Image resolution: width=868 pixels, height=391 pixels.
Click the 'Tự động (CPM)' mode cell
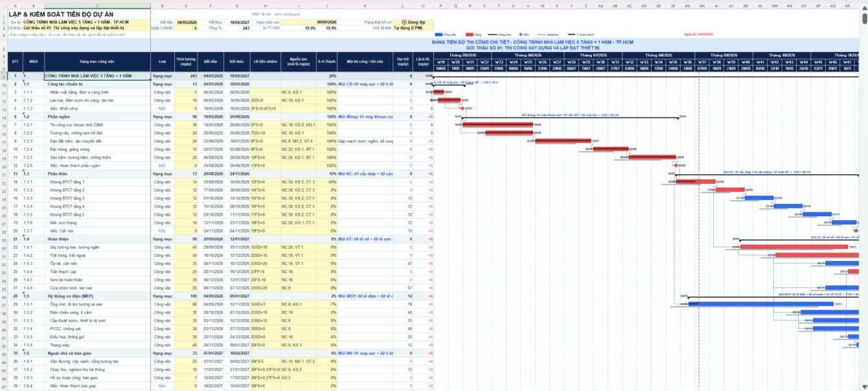413,28
